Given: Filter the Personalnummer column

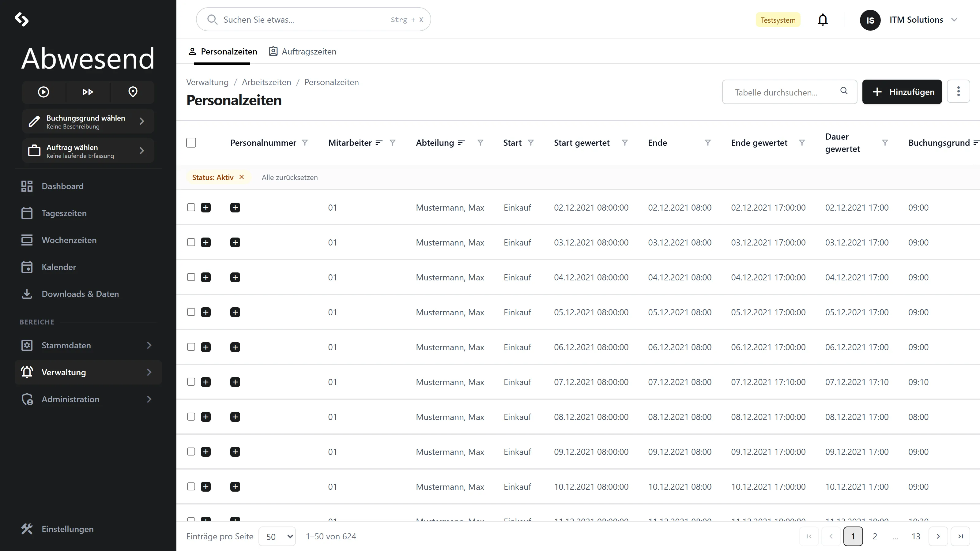Looking at the screenshot, I should tap(305, 143).
